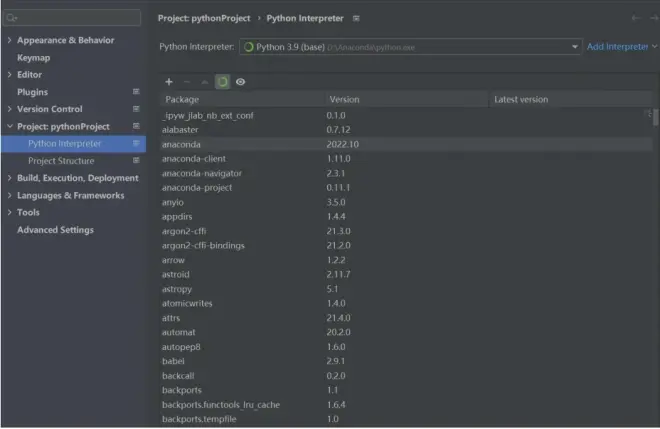Open Project Structure settings
This screenshot has height=429, width=660.
[x=61, y=161]
